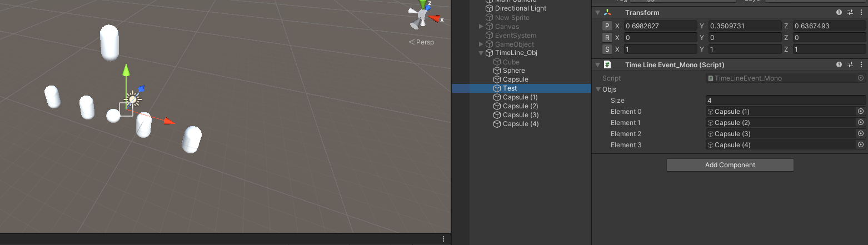Click the Add Component button
The image size is (868, 245).
tap(730, 165)
